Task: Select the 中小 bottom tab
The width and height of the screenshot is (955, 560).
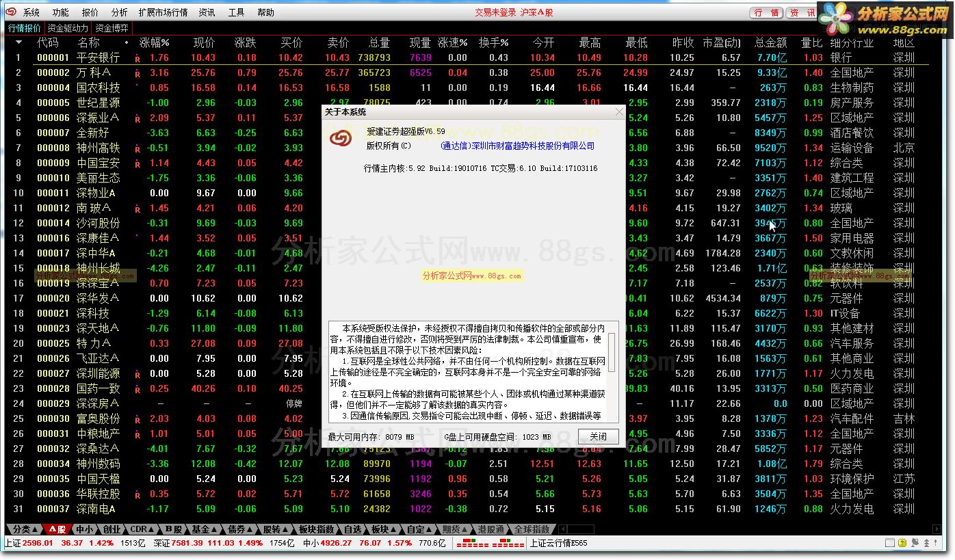Action: coord(85,529)
